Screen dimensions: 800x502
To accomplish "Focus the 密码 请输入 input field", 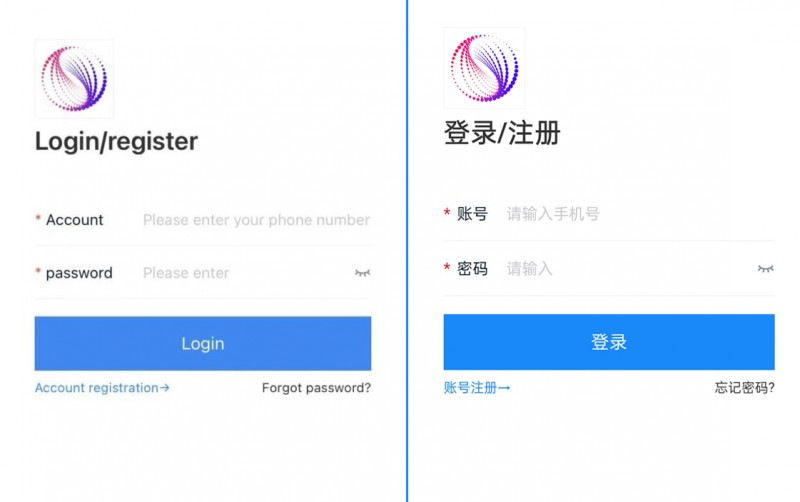I will point(629,269).
